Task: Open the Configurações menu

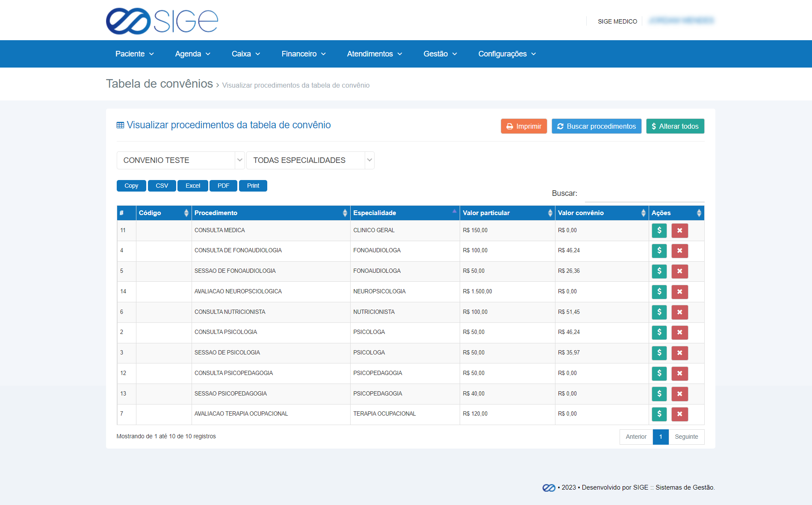Action: click(507, 54)
